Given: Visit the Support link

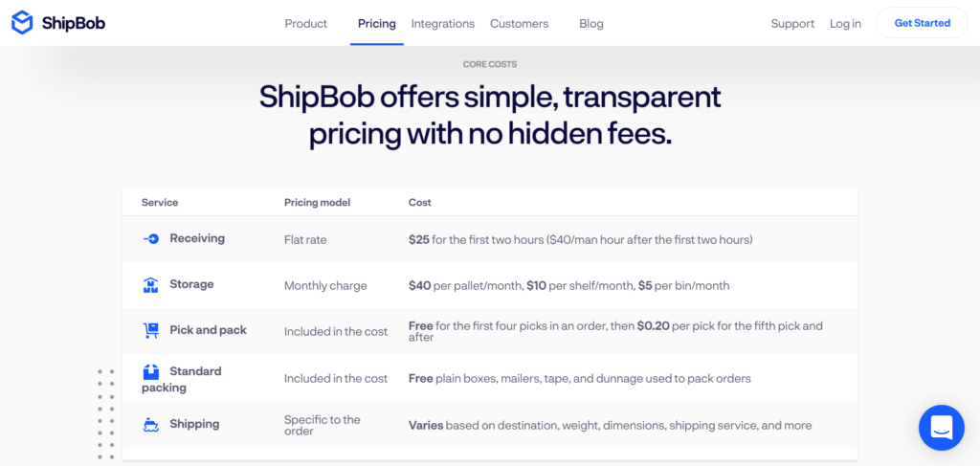Looking at the screenshot, I should [792, 24].
